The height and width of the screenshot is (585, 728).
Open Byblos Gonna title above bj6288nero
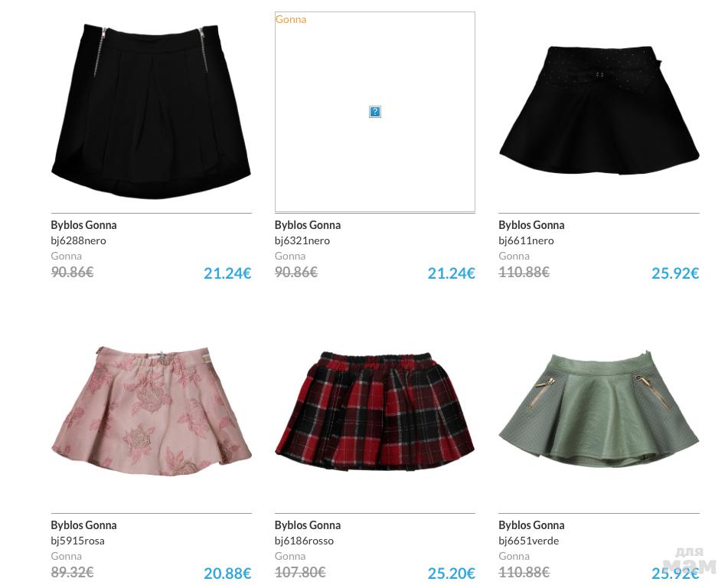83,225
